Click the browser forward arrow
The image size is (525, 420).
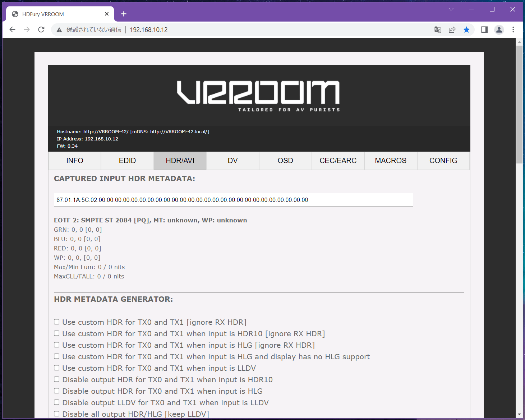27,29
